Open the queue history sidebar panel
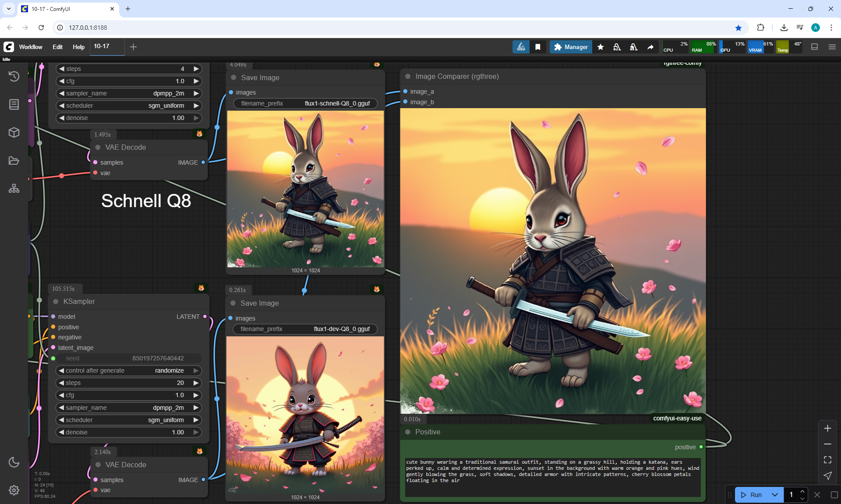The width and height of the screenshot is (841, 504). point(14,76)
